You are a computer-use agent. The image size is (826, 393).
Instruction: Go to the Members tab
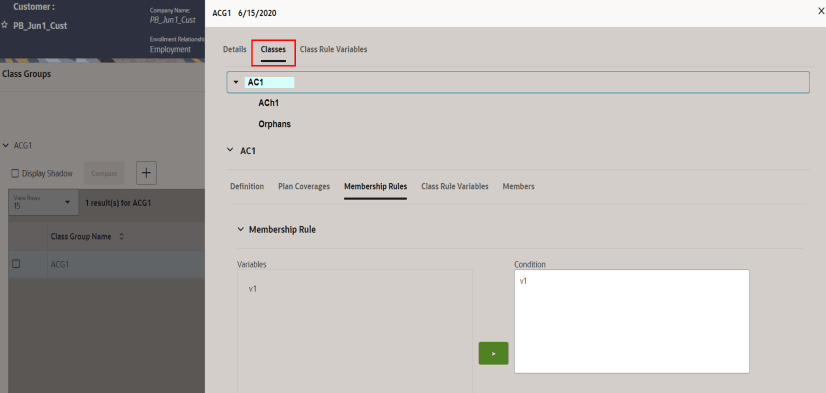point(518,186)
